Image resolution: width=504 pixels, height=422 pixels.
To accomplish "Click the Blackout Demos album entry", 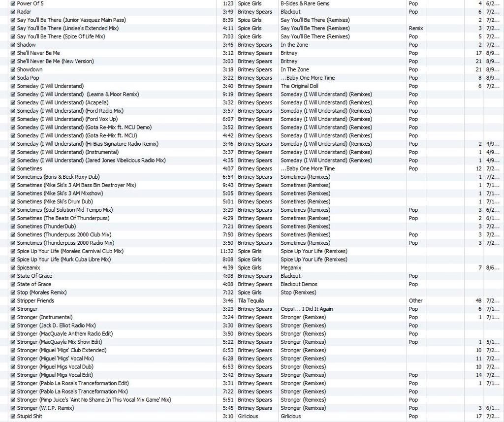I will (x=299, y=284).
